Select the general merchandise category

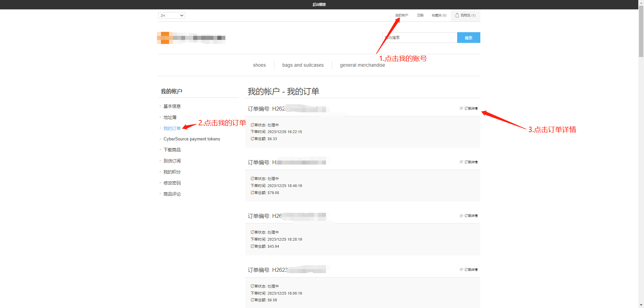(362, 65)
